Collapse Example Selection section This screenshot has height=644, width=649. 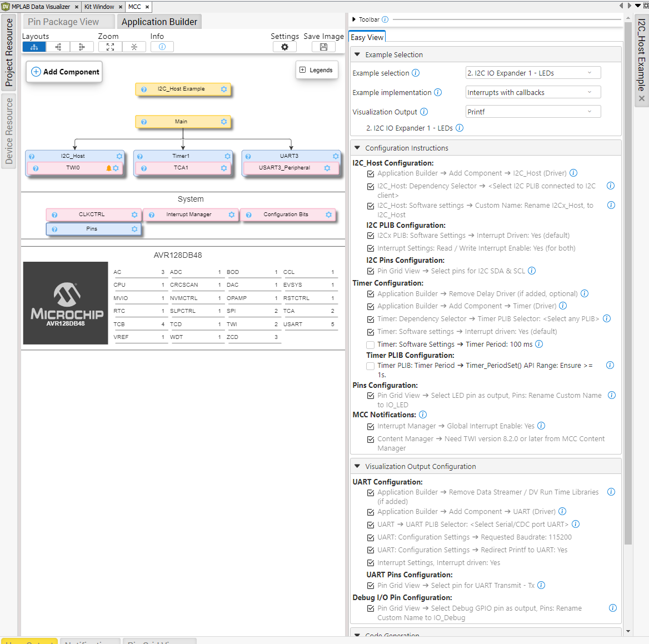357,54
